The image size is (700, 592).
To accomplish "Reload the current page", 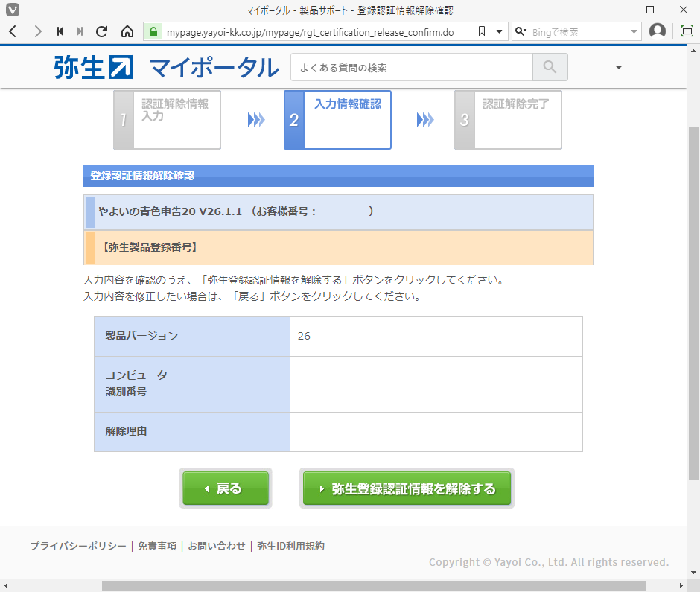I will 102,31.
